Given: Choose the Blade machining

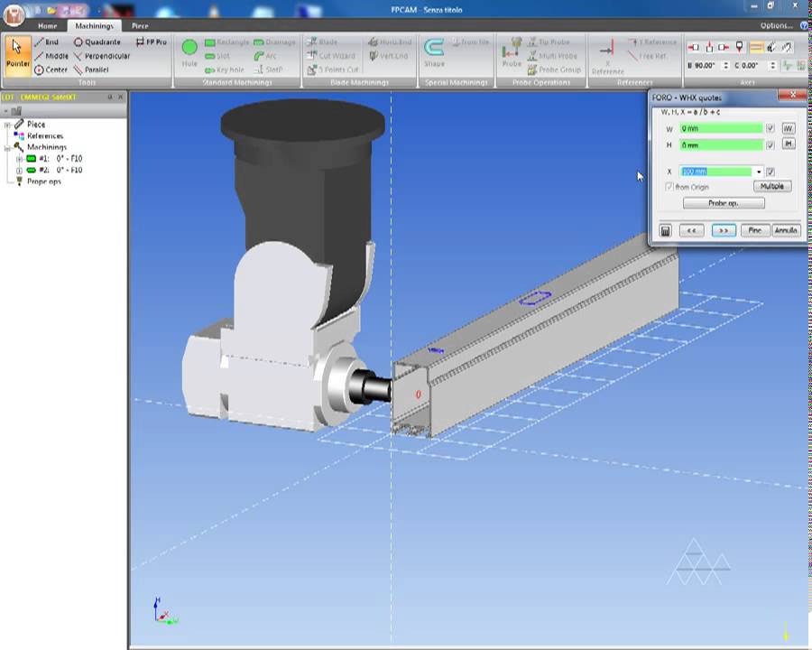Looking at the screenshot, I should pyautogui.click(x=321, y=42).
